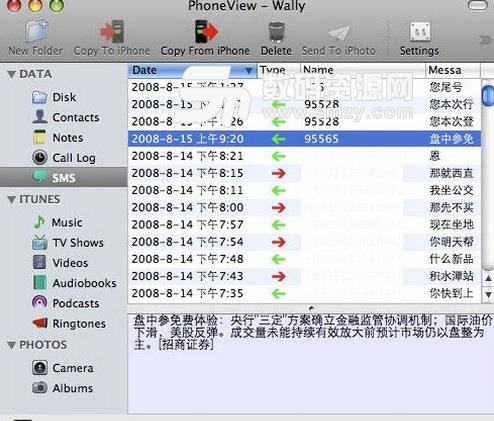Select the 2008-8-14 下午8:11 message row
This screenshot has width=494, height=421.
click(304, 190)
